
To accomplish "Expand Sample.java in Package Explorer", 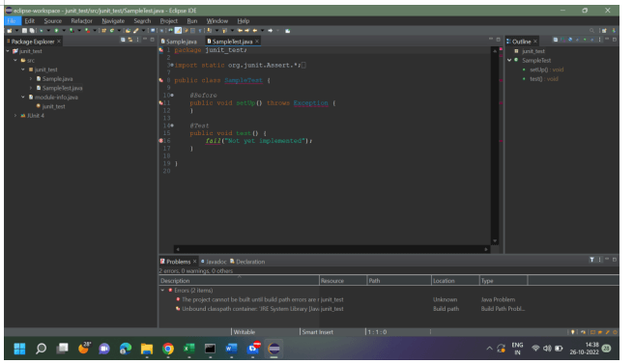I will 31,79.
